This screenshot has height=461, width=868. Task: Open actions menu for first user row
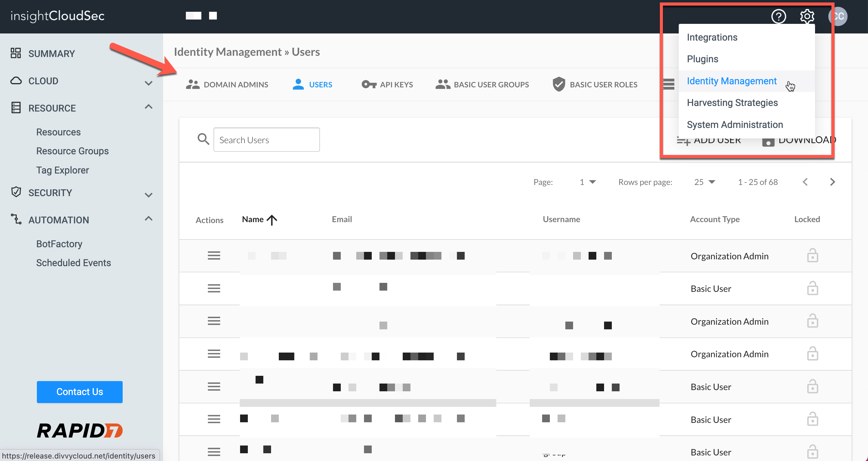coord(214,255)
